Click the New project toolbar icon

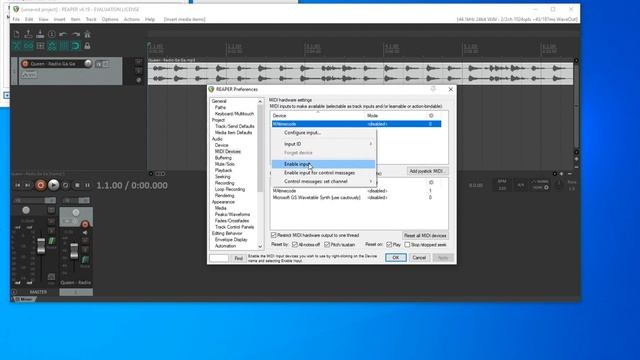(x=16, y=34)
